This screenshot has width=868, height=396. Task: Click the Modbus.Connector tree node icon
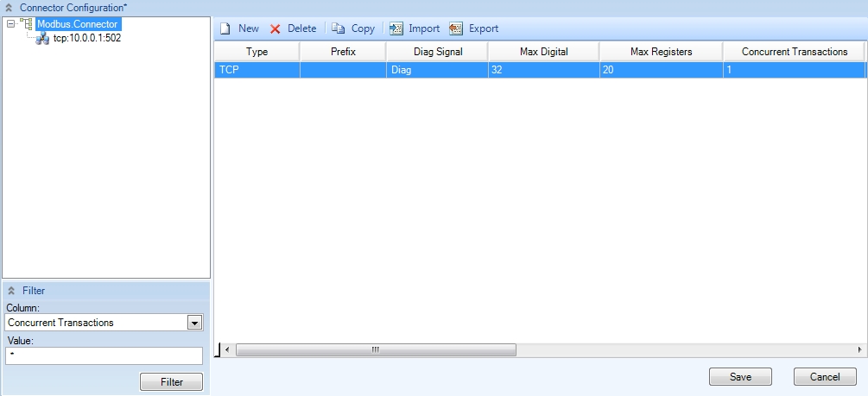tap(26, 24)
